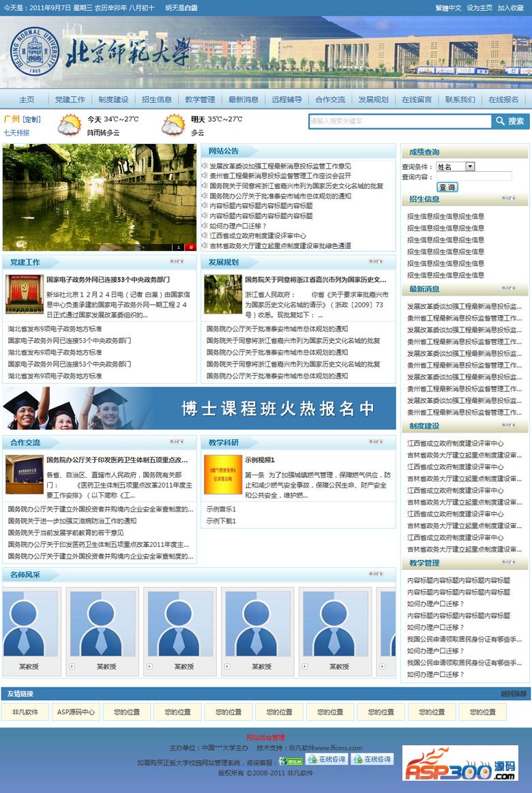
Task: Click the canal slideshow image
Action: pos(99,197)
